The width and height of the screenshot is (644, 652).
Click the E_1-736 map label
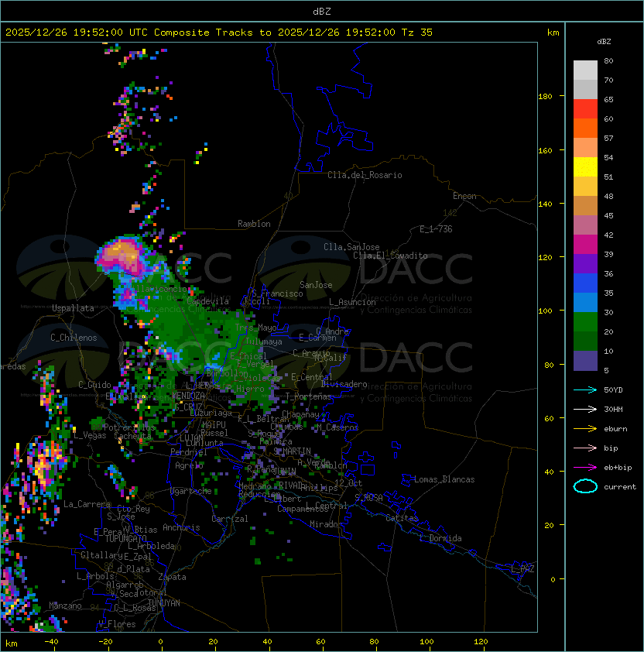pos(436,229)
